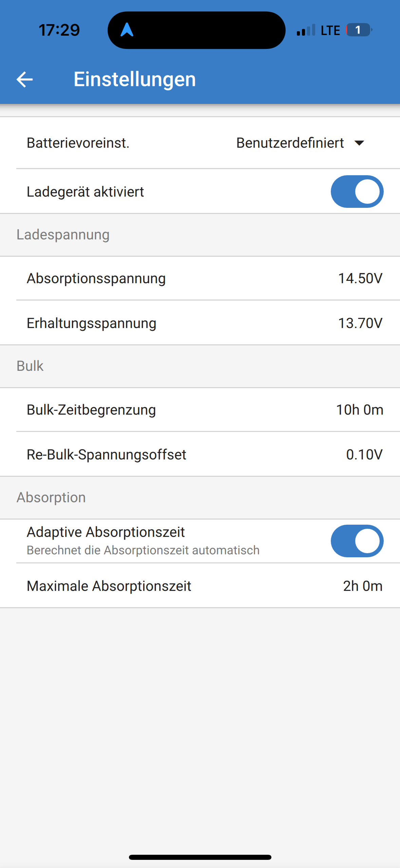Disable the Ladegerät aktiviert switch

(357, 192)
